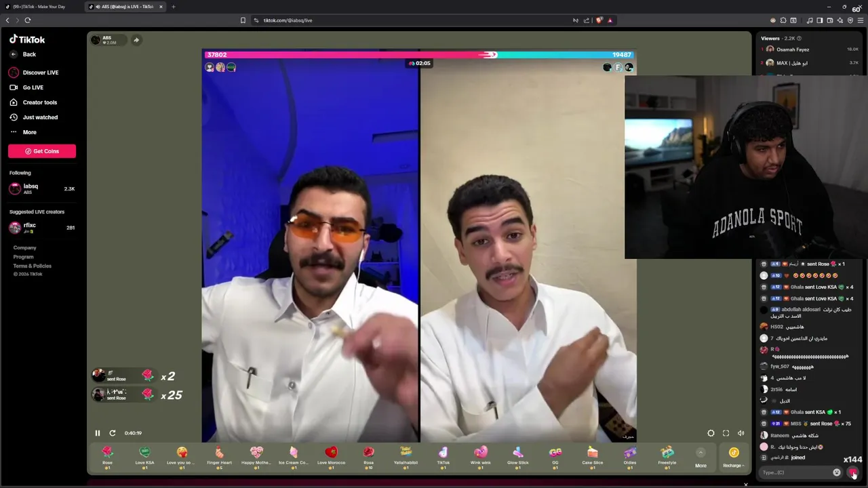This screenshot has width=868, height=488.
Task: Send the Glow Stick gift
Action: coord(517,457)
